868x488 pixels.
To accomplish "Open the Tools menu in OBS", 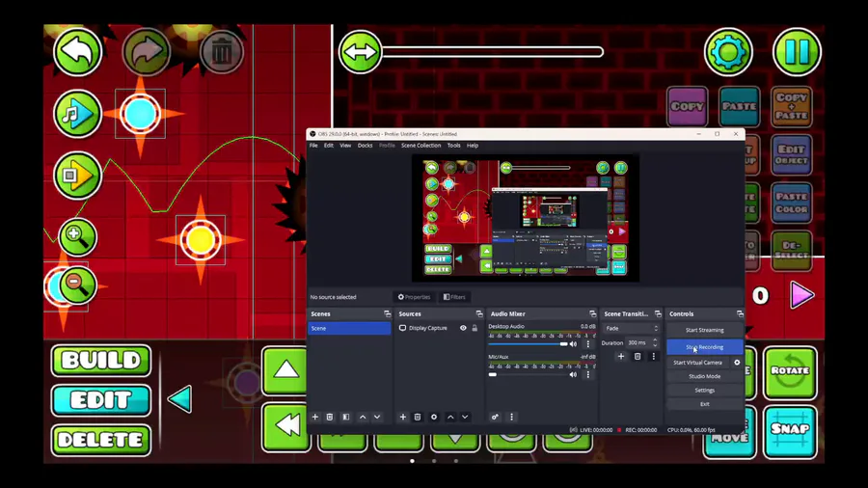I will tap(453, 146).
